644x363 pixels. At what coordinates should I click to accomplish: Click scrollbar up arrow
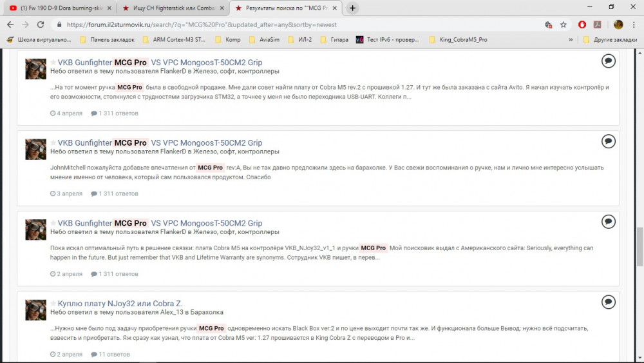(x=640, y=53)
